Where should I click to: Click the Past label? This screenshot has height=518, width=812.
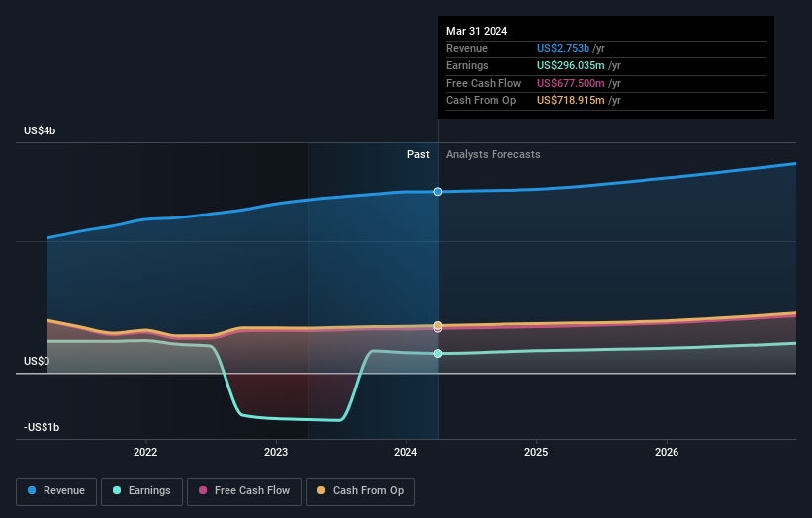pyautogui.click(x=418, y=155)
